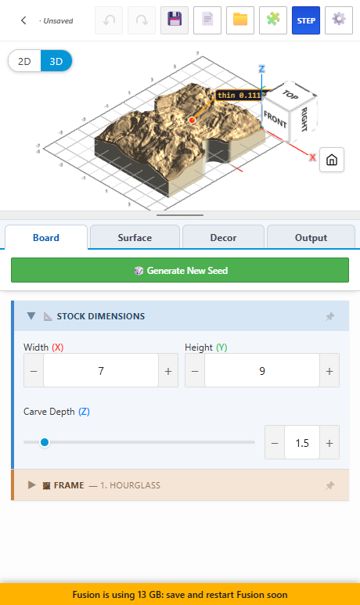Click the back arrow icon
The image size is (360, 605).
click(24, 20)
